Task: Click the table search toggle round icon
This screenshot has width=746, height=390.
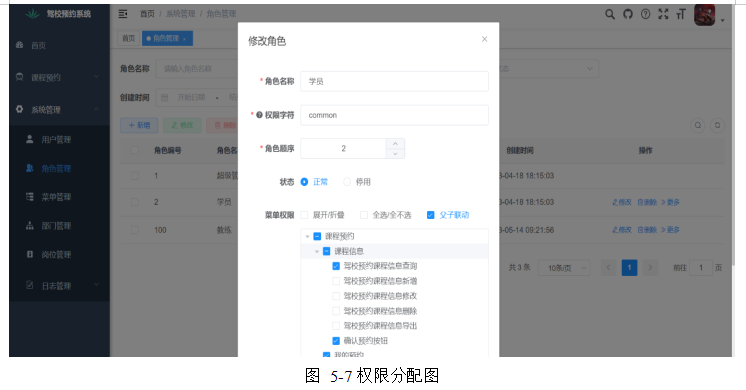Action: click(697, 125)
